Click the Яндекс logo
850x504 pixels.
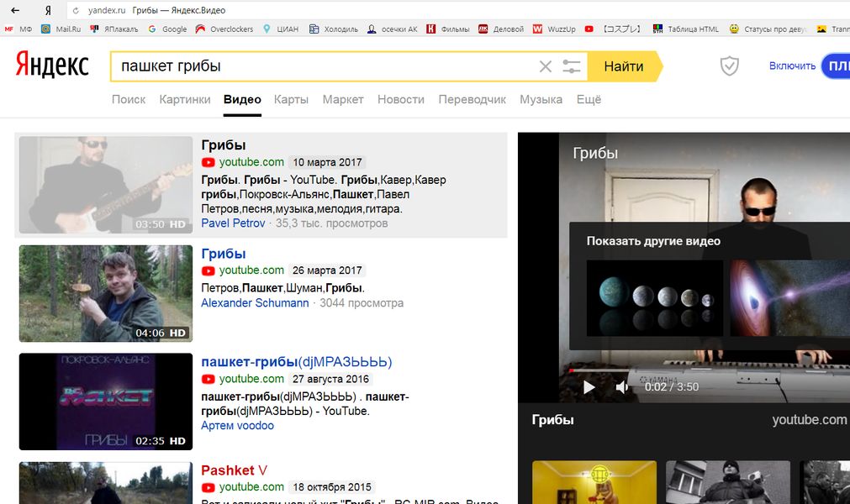[52, 66]
